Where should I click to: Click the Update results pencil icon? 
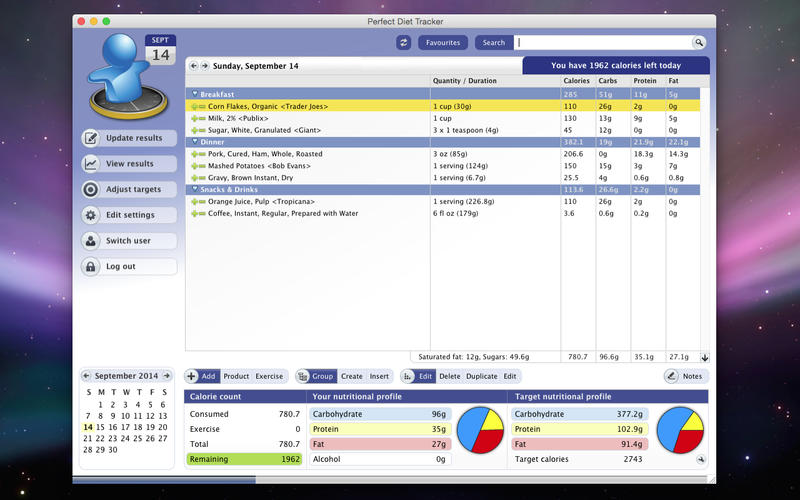click(x=91, y=138)
